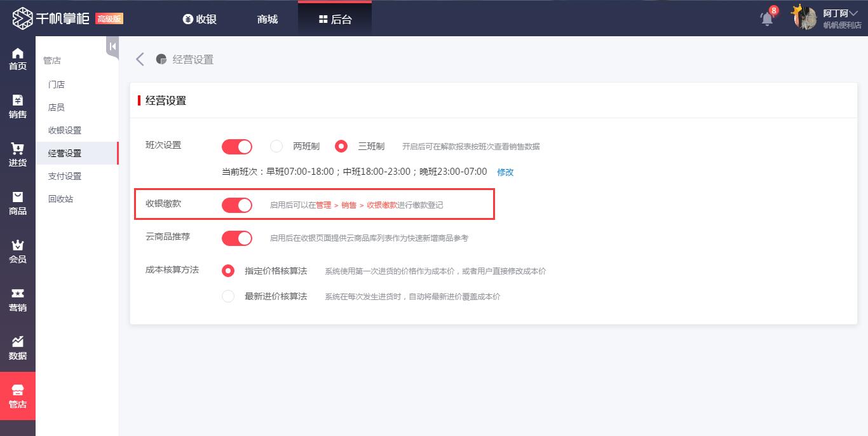
Task: Disable the 云商品推荐 toggle
Action: (x=236, y=238)
